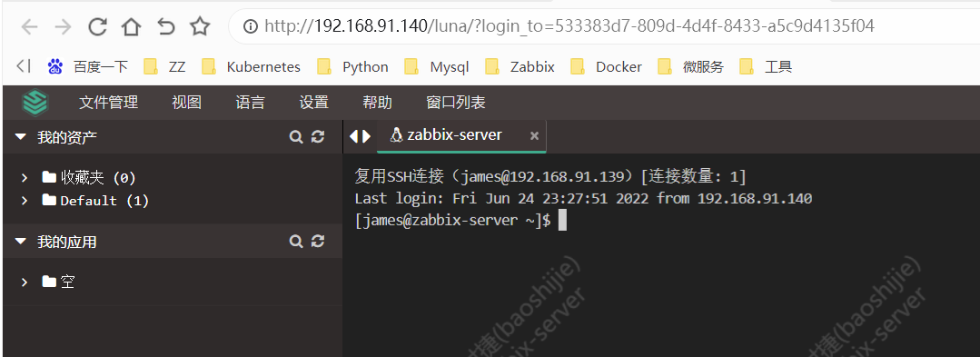Click the JumpServer Luna logo icon

35,102
